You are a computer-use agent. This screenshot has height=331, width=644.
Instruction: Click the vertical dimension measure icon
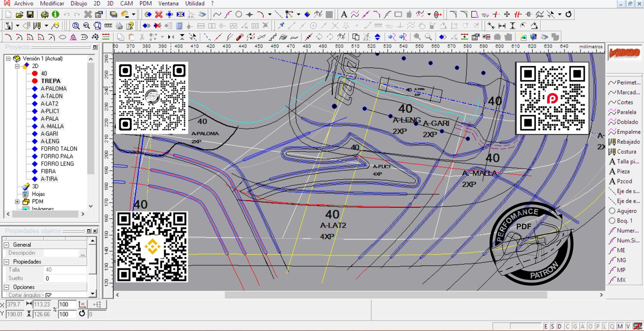pyautogui.click(x=513, y=25)
